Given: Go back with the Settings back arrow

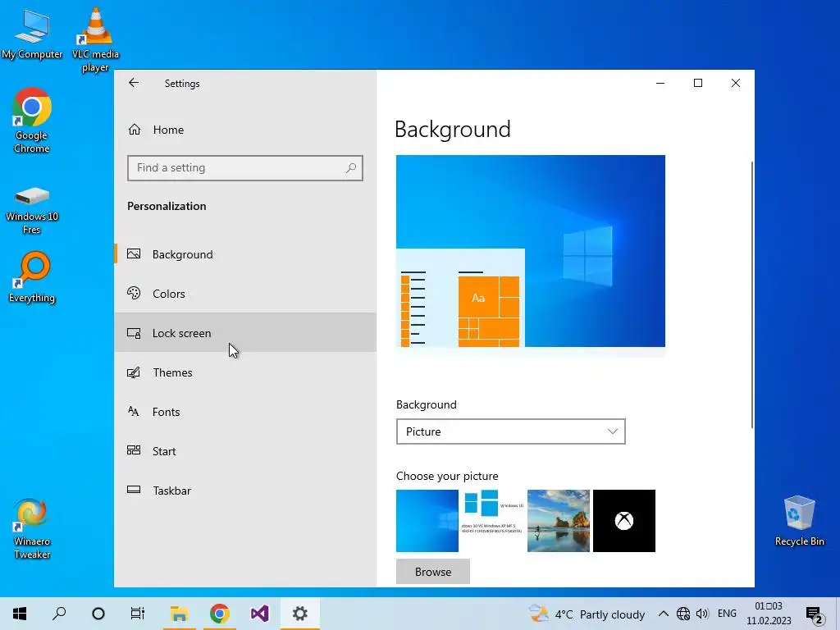Looking at the screenshot, I should pos(134,83).
